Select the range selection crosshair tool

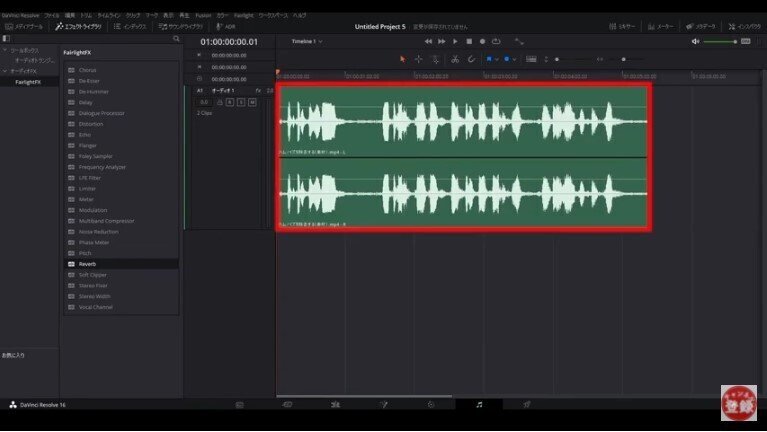pyautogui.click(x=419, y=59)
